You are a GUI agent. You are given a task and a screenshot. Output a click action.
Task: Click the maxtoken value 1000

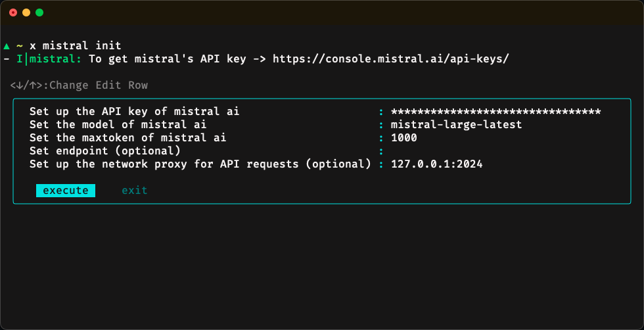click(x=403, y=138)
